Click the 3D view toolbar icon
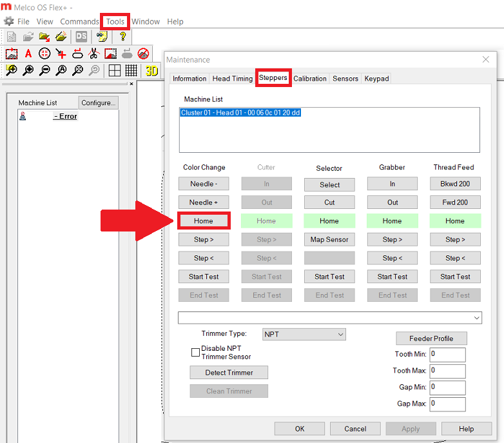The width and height of the screenshot is (504, 443). (x=151, y=71)
